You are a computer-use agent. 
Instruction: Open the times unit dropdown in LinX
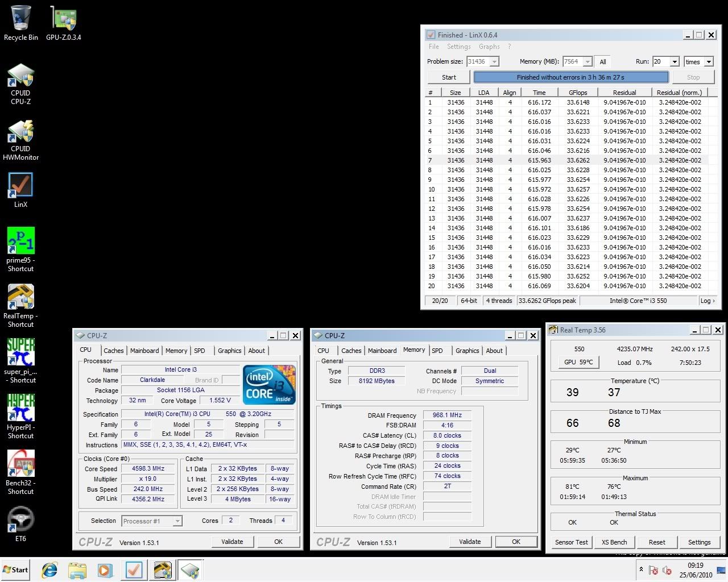click(709, 61)
